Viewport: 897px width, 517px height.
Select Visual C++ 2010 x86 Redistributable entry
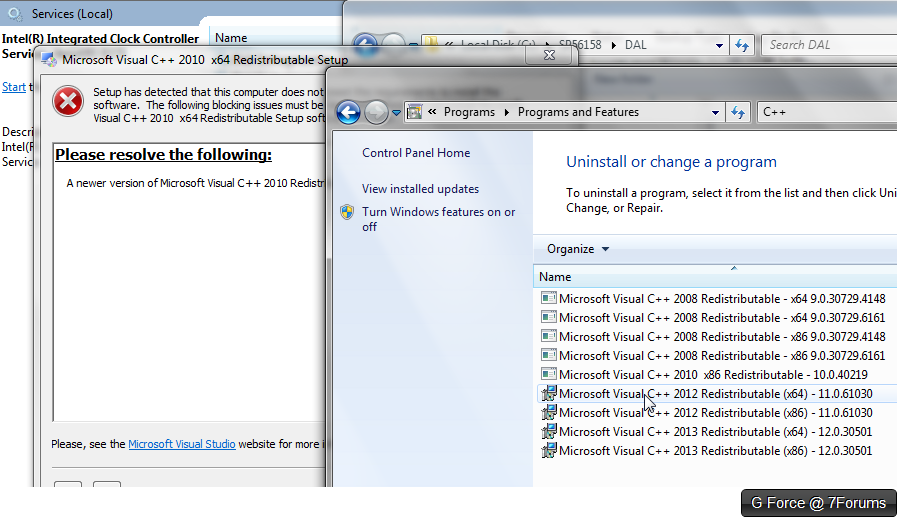[715, 375]
